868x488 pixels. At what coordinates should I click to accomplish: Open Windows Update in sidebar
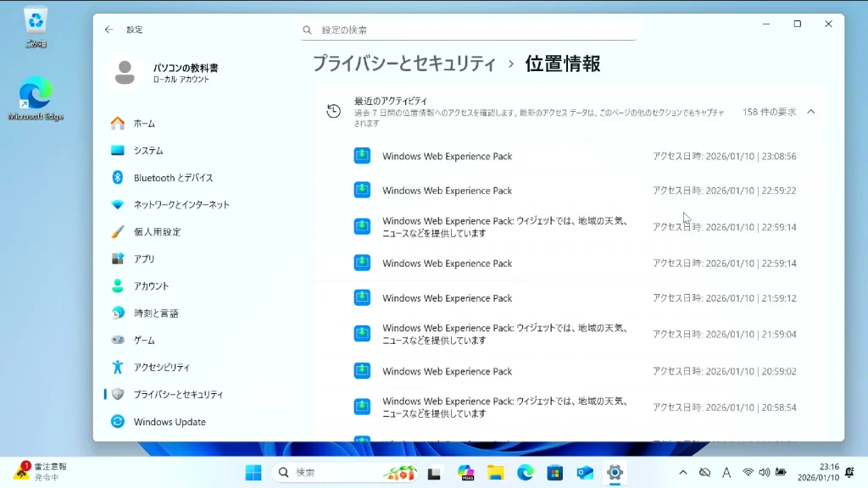click(x=169, y=422)
